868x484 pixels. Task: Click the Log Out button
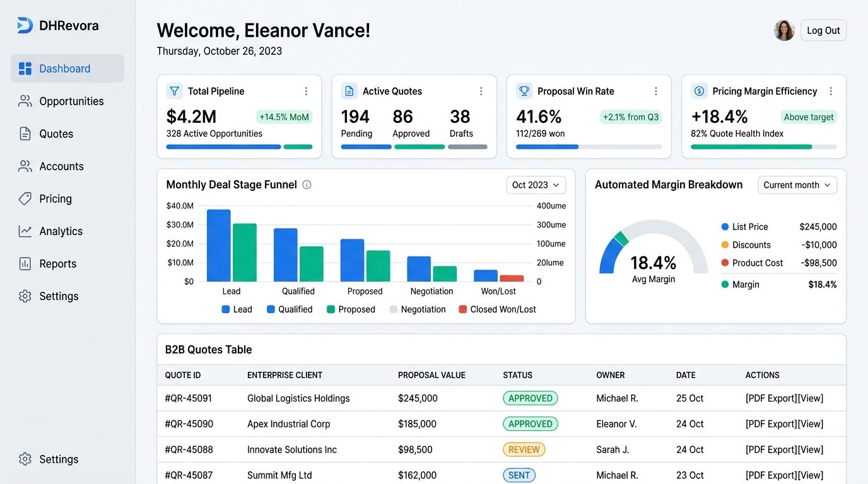[823, 30]
